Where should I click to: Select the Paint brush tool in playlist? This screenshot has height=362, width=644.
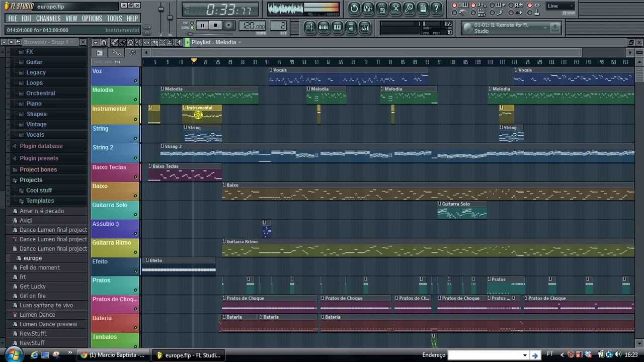pos(122,43)
